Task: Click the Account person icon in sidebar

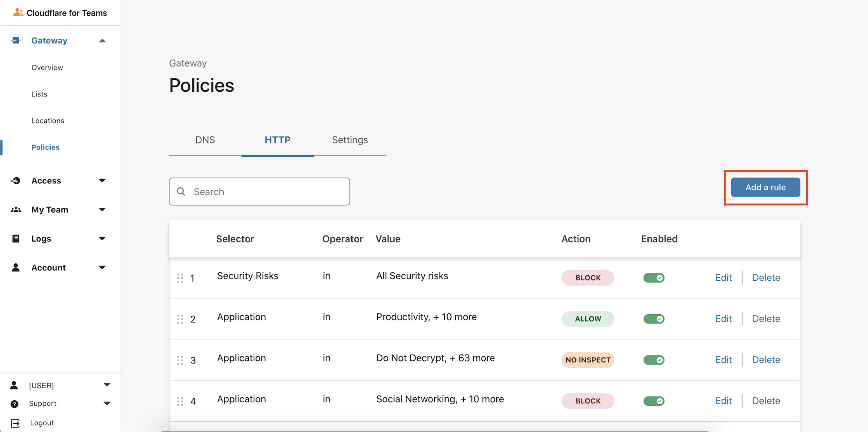Action: [x=16, y=268]
